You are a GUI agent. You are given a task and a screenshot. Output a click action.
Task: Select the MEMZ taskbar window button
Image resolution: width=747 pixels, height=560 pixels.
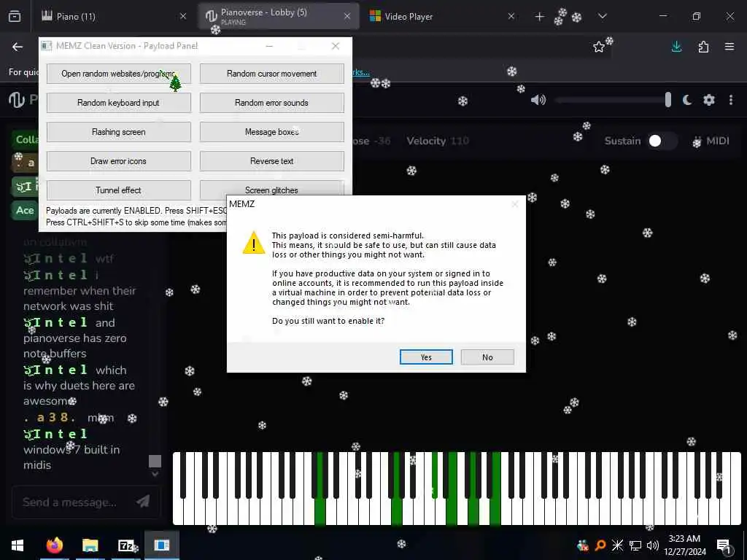162,545
